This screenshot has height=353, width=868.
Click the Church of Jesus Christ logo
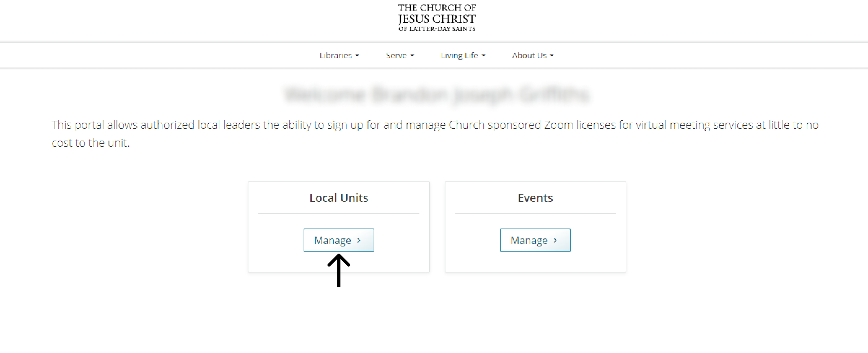[x=437, y=18]
